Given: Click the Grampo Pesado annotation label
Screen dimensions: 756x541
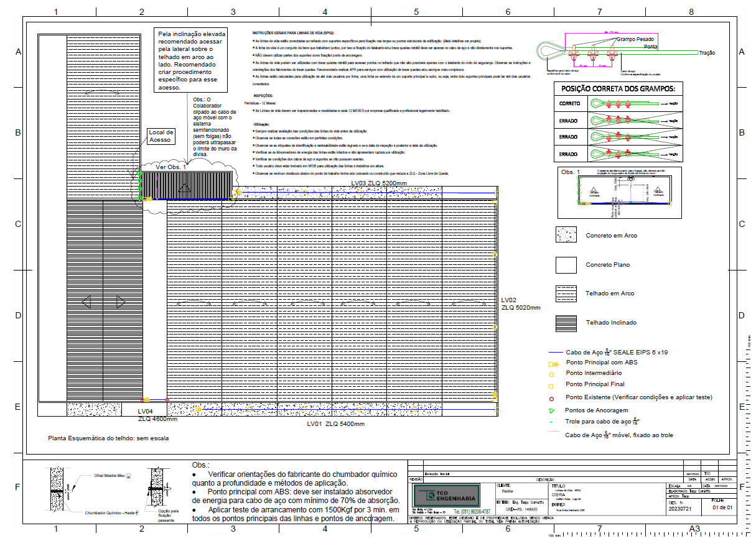Looking at the screenshot, I should pos(635,39).
